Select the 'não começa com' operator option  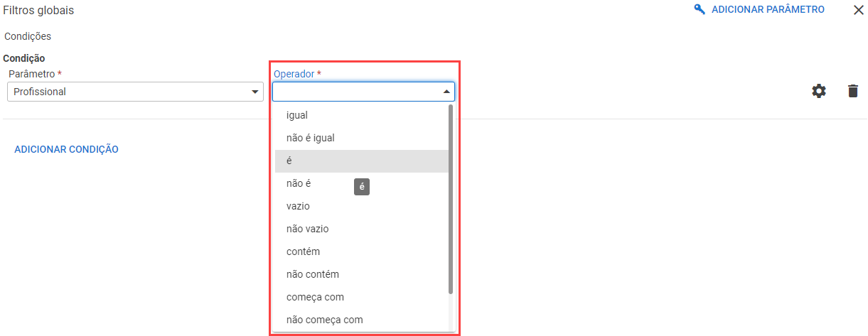pos(361,320)
